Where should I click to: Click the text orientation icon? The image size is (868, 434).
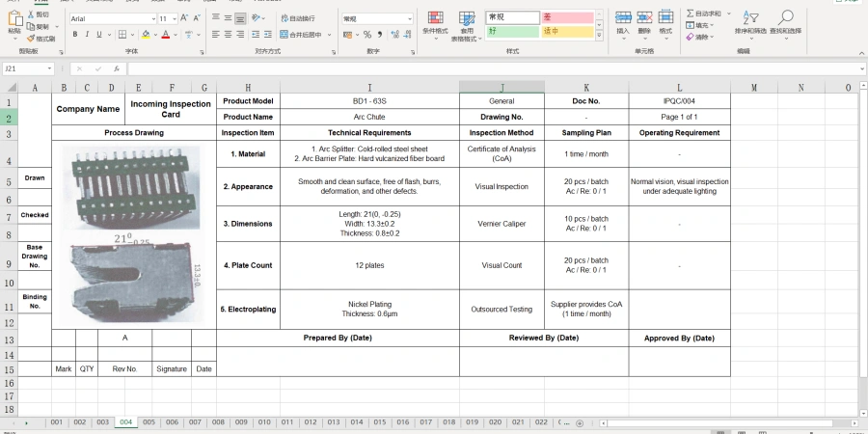(257, 18)
